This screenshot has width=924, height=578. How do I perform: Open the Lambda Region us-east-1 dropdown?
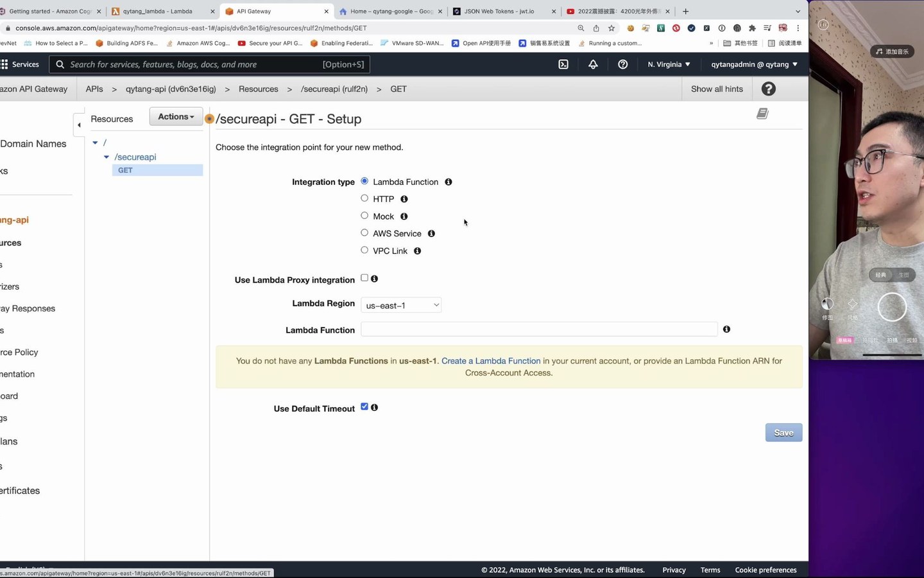click(401, 305)
